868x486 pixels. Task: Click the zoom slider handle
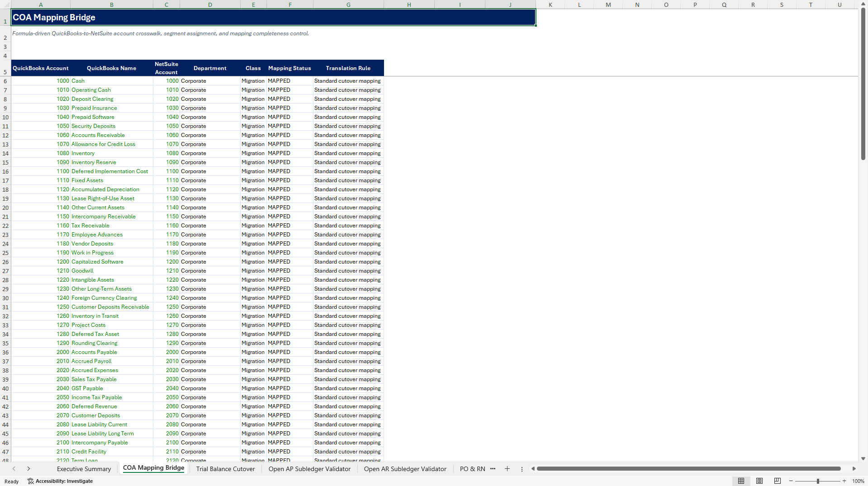[x=818, y=481]
